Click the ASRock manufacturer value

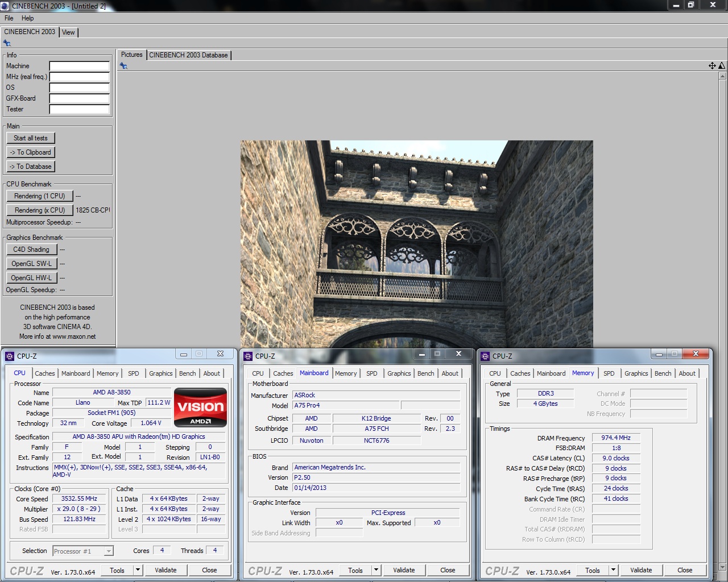pos(376,395)
